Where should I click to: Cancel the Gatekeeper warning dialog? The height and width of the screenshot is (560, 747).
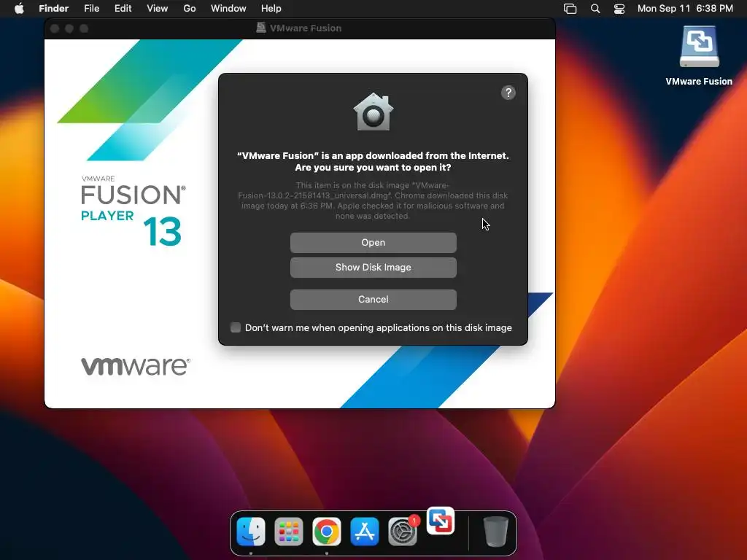coord(373,300)
